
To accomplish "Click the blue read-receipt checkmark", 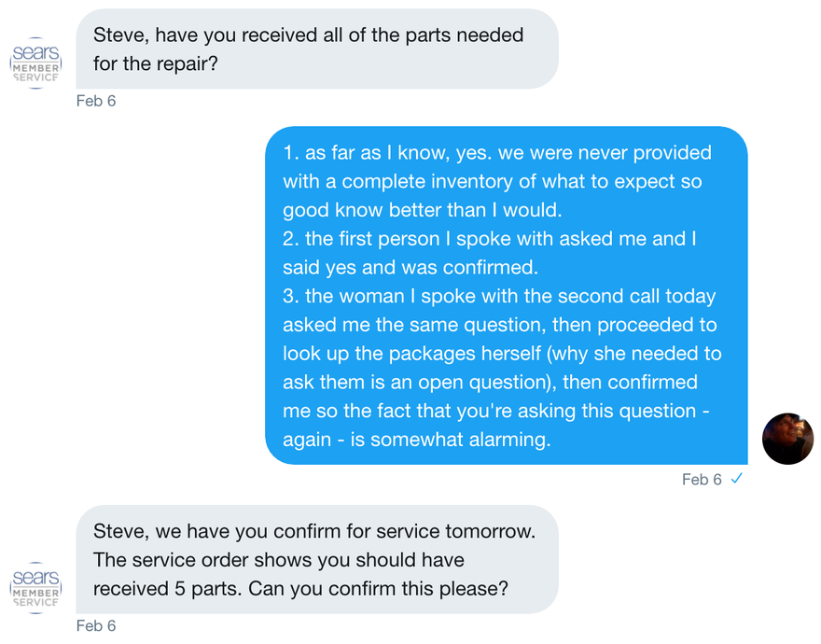I will tap(737, 479).
